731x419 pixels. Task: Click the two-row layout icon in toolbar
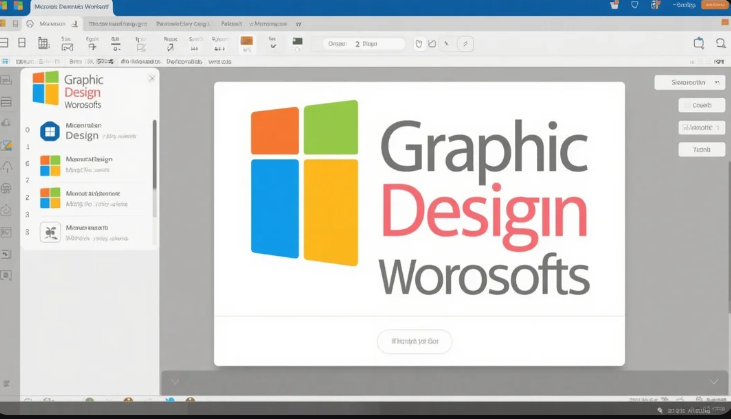click(x=22, y=43)
